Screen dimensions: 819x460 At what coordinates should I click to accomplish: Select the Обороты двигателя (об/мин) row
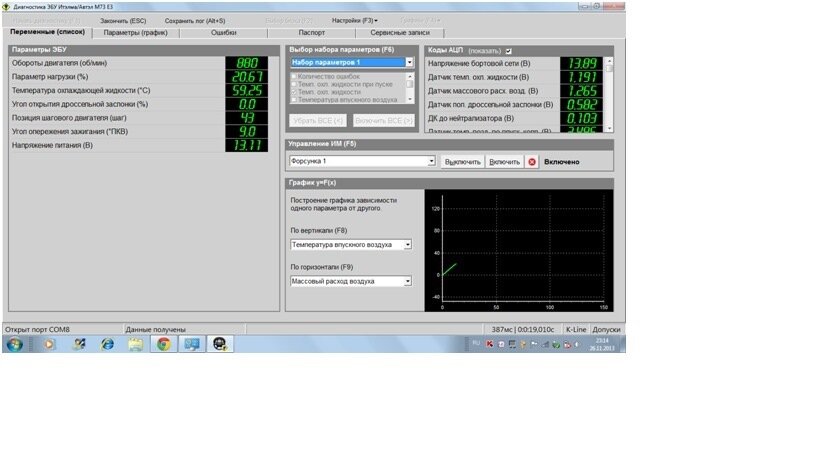140,63
